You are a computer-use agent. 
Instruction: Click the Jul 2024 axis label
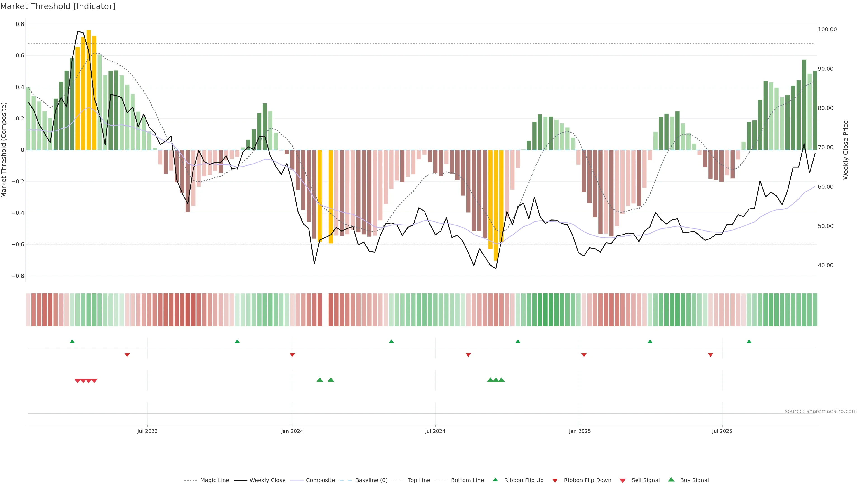pyautogui.click(x=435, y=431)
